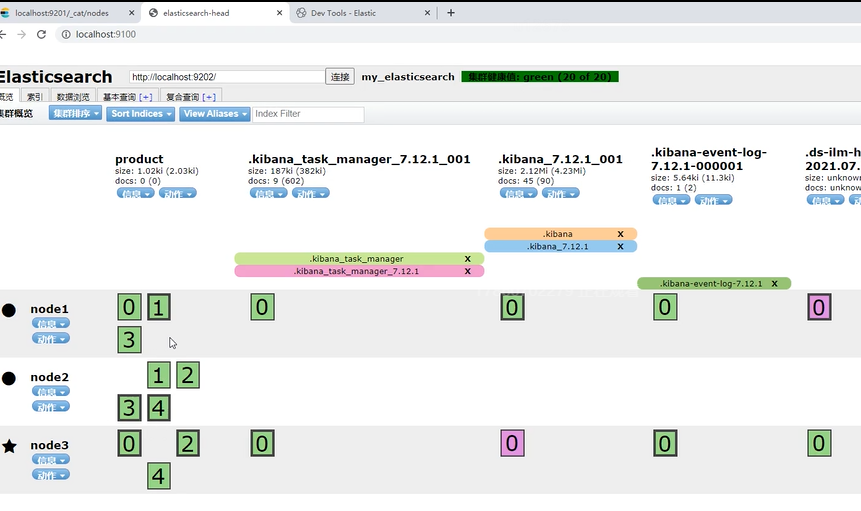The width and height of the screenshot is (861, 511).
Task: Open the 索引 indices tab
Action: coord(35,97)
